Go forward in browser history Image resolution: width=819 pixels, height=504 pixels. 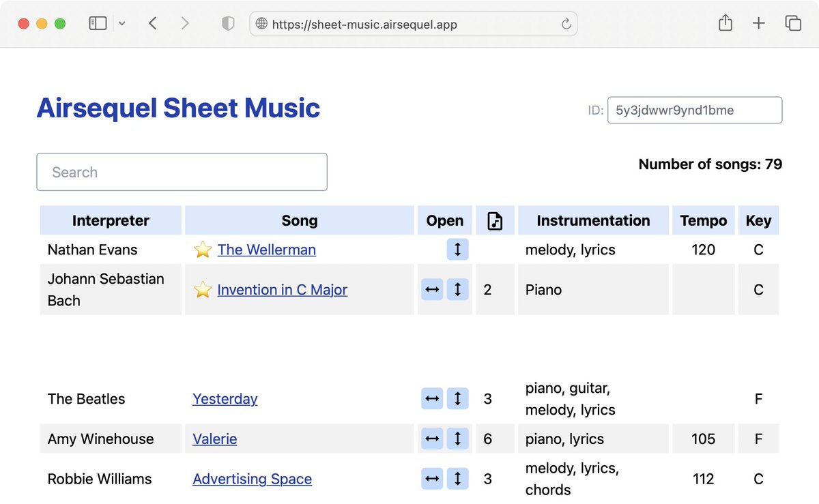click(x=185, y=23)
